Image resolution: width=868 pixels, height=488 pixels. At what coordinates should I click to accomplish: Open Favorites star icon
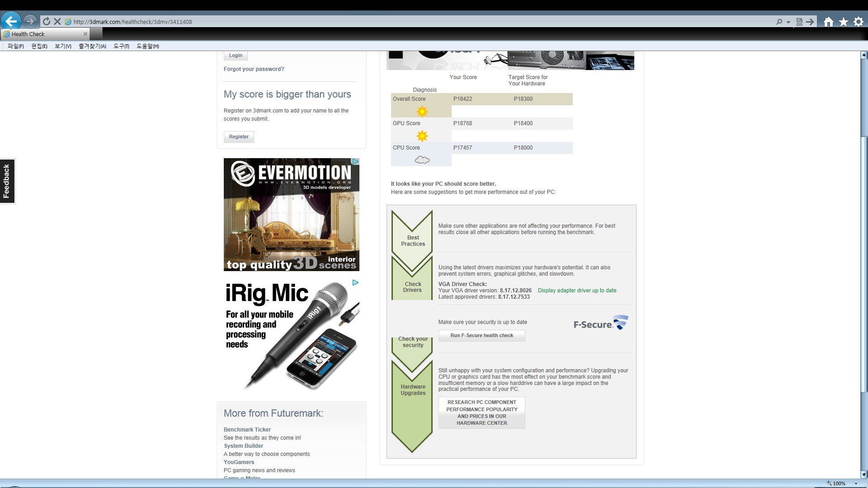point(843,22)
